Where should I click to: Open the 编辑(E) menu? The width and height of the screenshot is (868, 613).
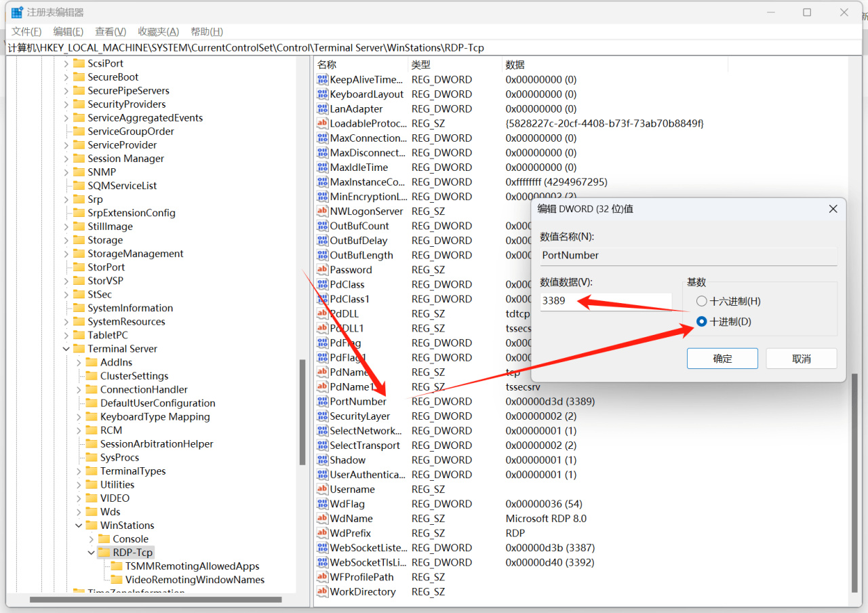pyautogui.click(x=68, y=31)
